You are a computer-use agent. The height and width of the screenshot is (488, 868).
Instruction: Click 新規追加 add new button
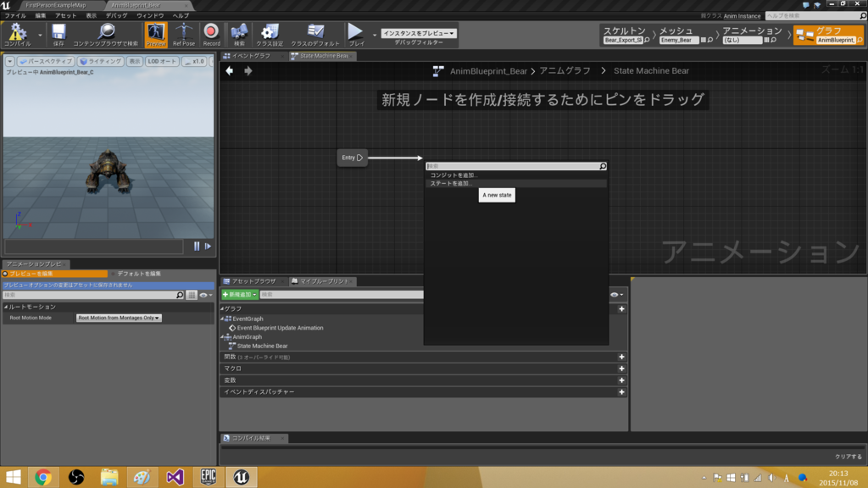pos(239,294)
